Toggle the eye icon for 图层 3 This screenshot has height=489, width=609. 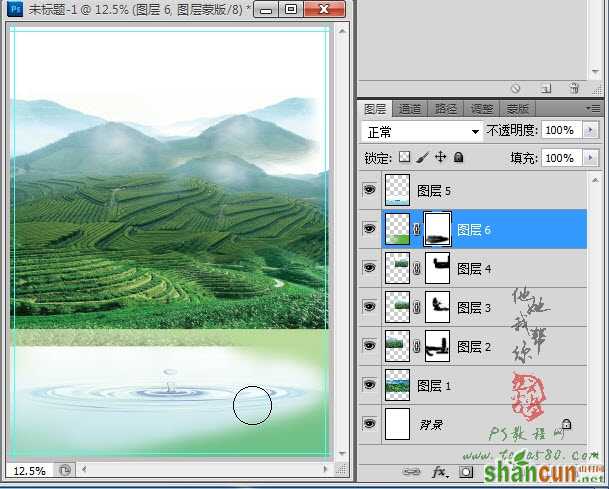369,307
